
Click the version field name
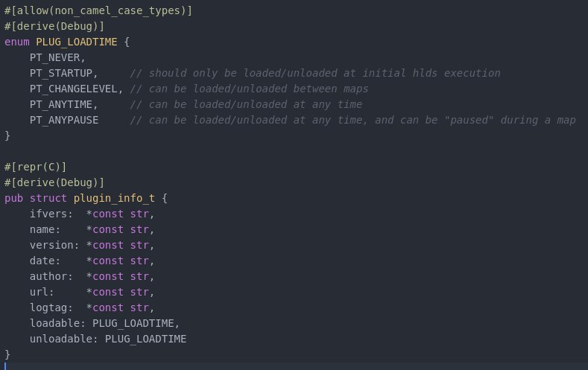coord(51,245)
